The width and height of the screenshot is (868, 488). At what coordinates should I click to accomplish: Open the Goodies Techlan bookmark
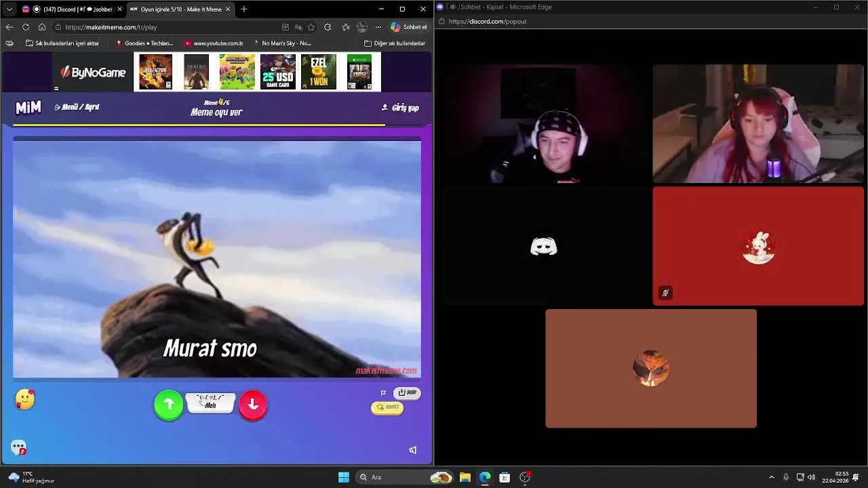point(144,43)
